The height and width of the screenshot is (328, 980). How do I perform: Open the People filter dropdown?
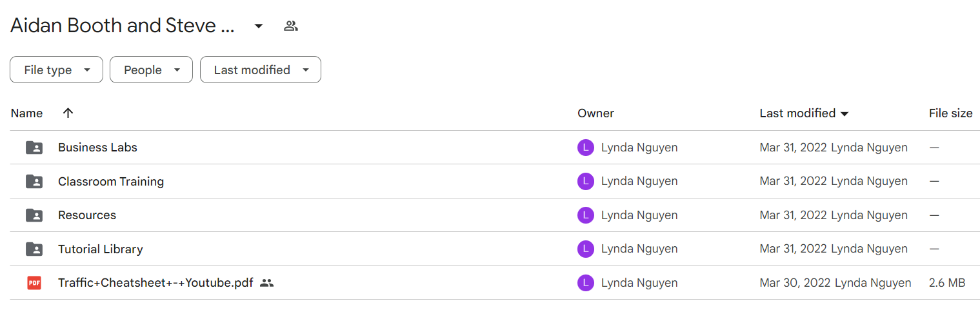coord(151,70)
